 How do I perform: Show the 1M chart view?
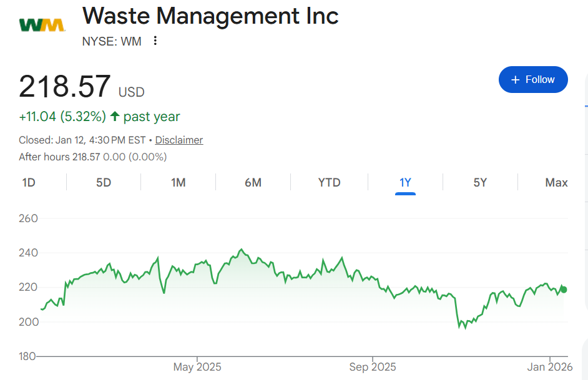pyautogui.click(x=179, y=183)
